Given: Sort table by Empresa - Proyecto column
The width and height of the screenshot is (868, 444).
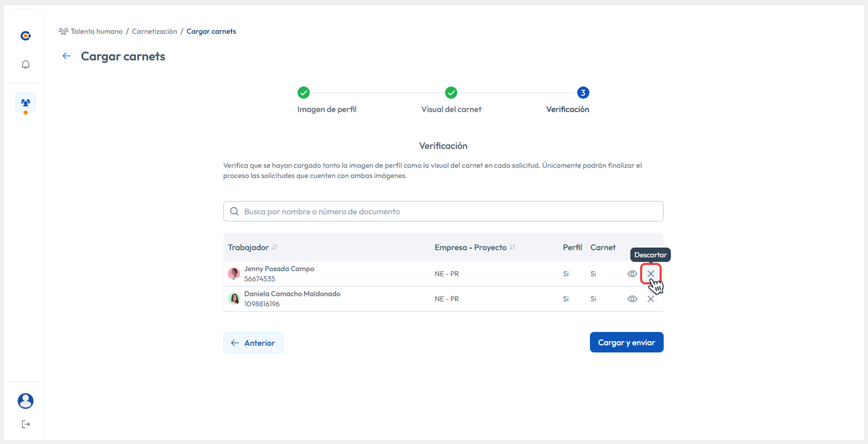Looking at the screenshot, I should (x=513, y=248).
